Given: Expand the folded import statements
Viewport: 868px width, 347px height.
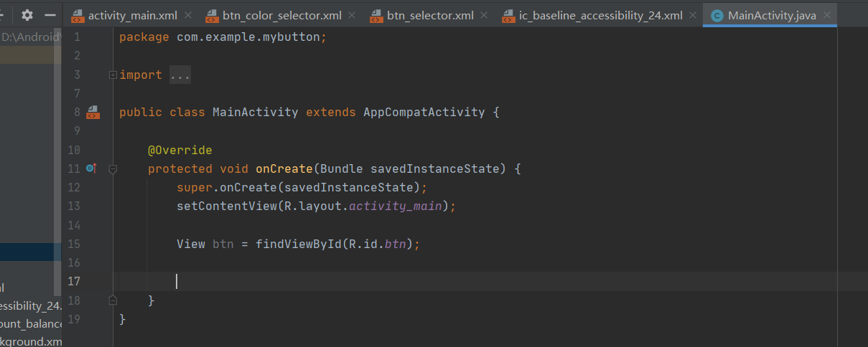Looking at the screenshot, I should pos(112,75).
